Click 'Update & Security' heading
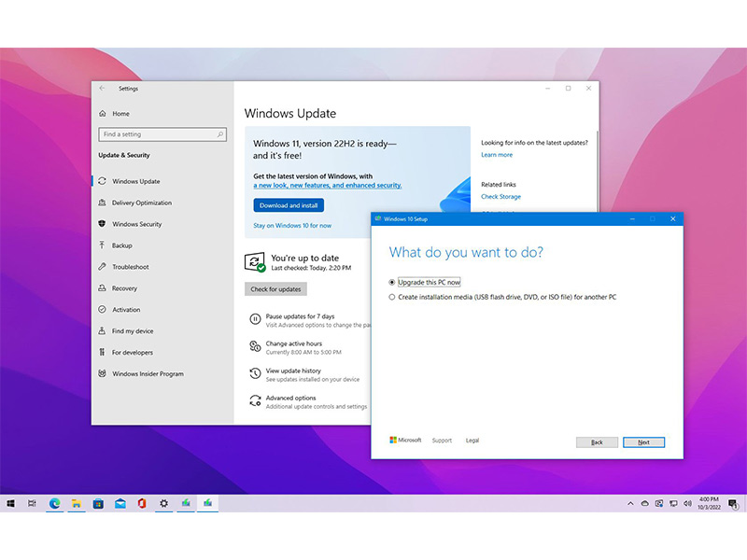 click(x=124, y=155)
